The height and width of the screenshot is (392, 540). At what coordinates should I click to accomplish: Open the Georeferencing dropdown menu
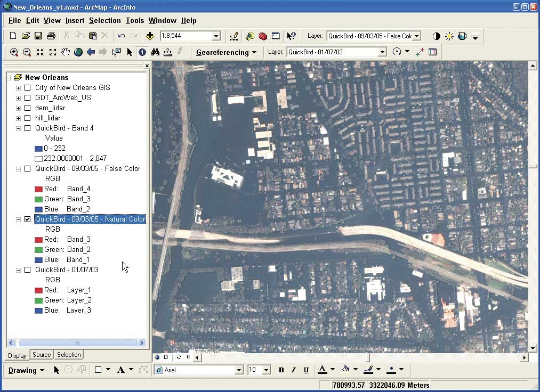[226, 52]
